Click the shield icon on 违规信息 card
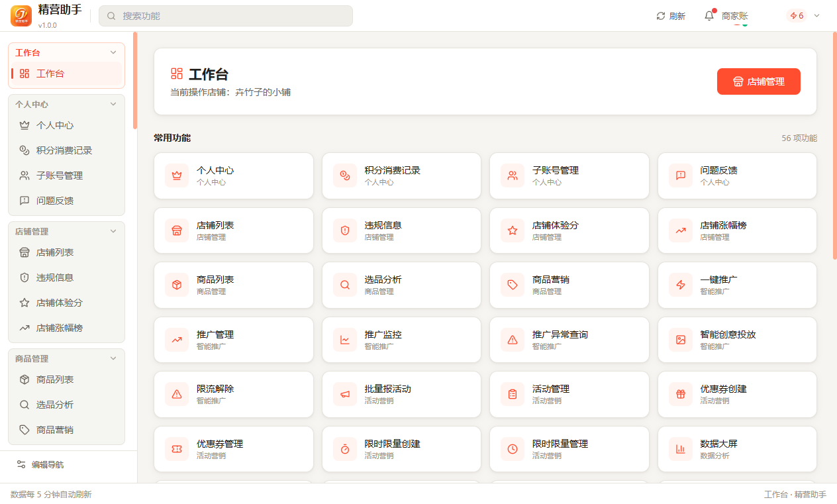The height and width of the screenshot is (504, 837). [x=345, y=230]
